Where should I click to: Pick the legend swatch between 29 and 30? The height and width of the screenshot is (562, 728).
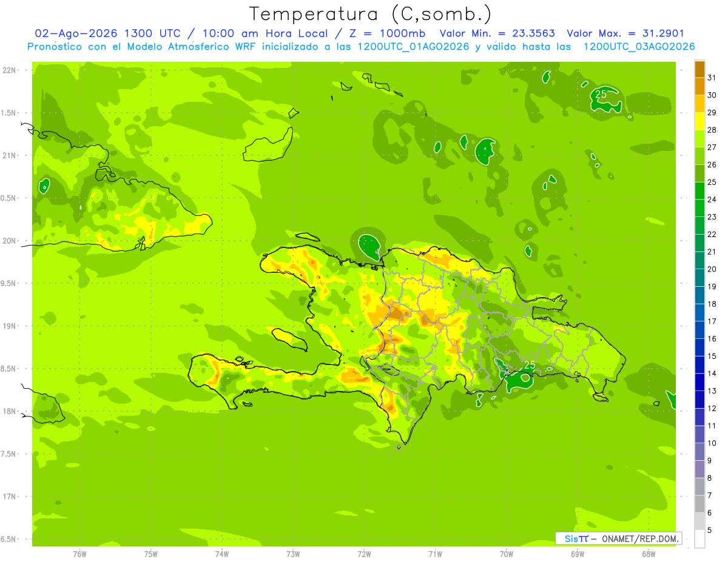click(x=699, y=104)
